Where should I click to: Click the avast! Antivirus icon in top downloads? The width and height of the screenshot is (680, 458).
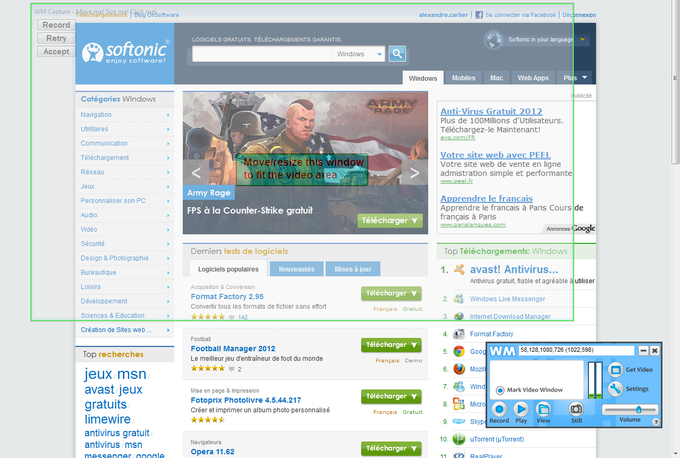point(459,269)
